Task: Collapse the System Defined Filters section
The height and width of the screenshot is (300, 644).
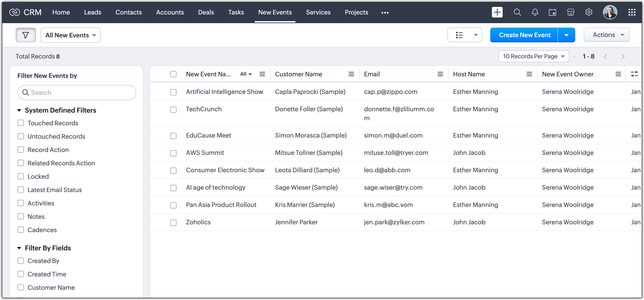Action: coord(19,110)
